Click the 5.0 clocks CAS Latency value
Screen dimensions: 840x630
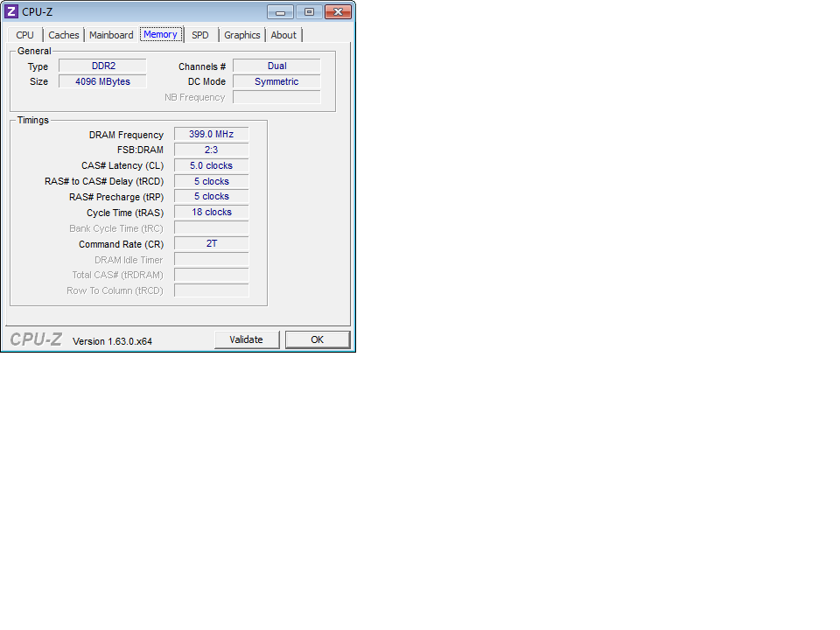click(212, 165)
